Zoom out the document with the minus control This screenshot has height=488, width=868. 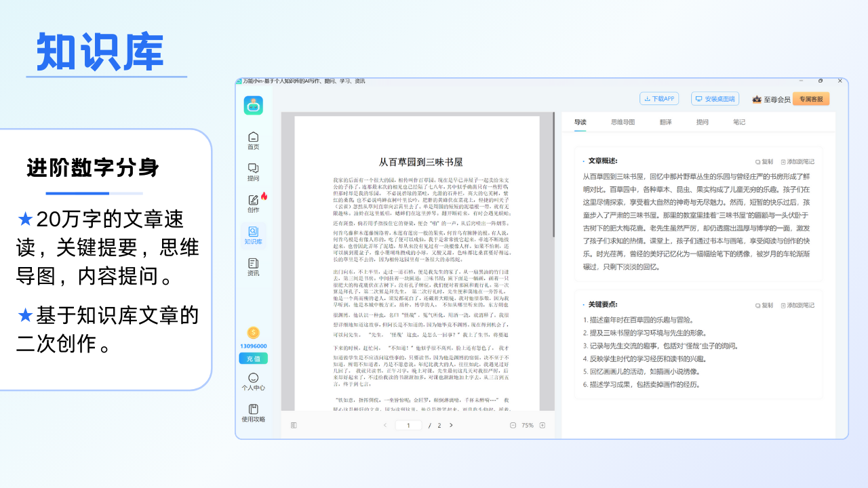(513, 425)
